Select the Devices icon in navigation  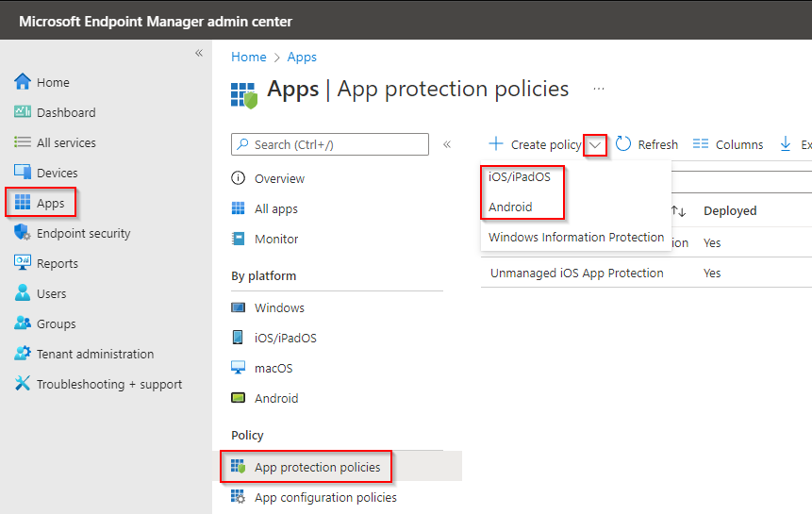[24, 173]
